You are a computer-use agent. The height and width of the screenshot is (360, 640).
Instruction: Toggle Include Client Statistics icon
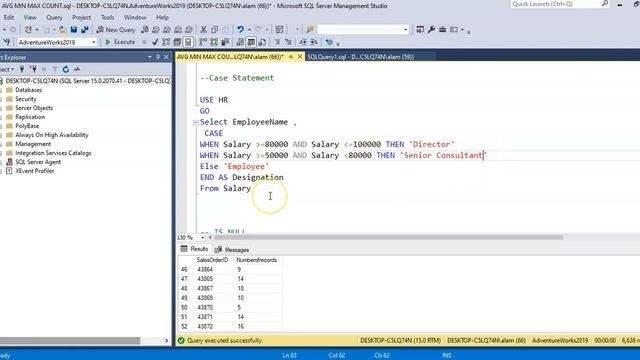point(225,42)
